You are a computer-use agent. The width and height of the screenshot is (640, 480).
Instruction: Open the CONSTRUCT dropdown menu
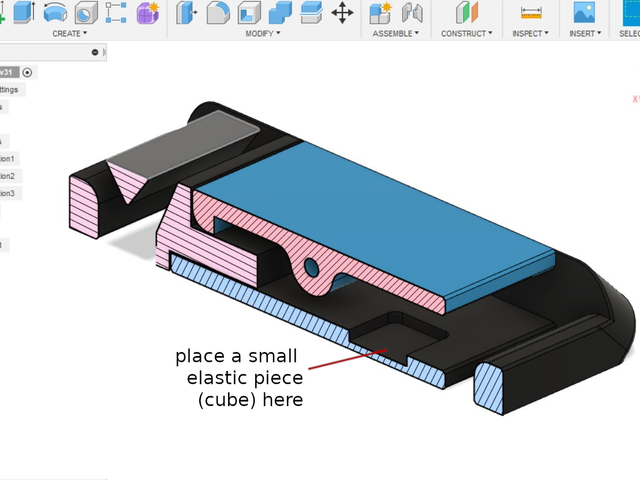click(467, 33)
